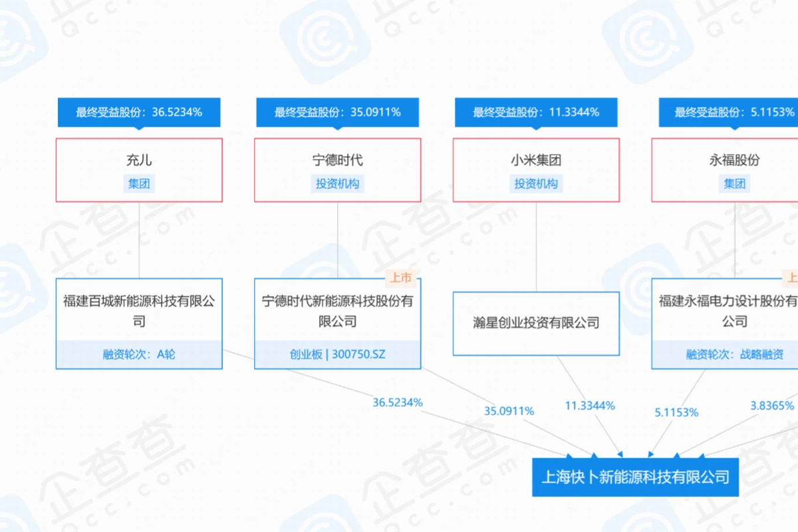
Task: Click 最终受益股份 35.0911% label
Action: [338, 112]
